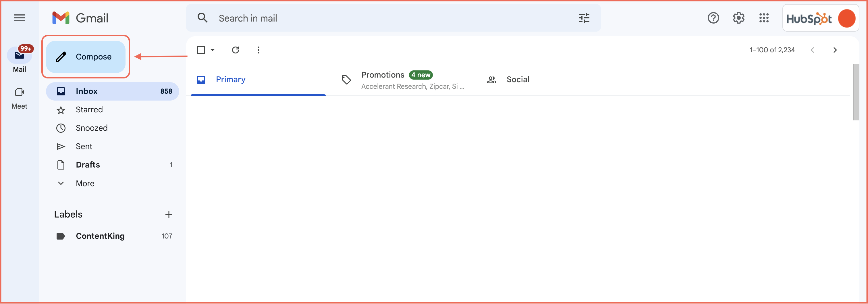868x304 pixels.
Task: Go to next page of messages
Action: (835, 50)
